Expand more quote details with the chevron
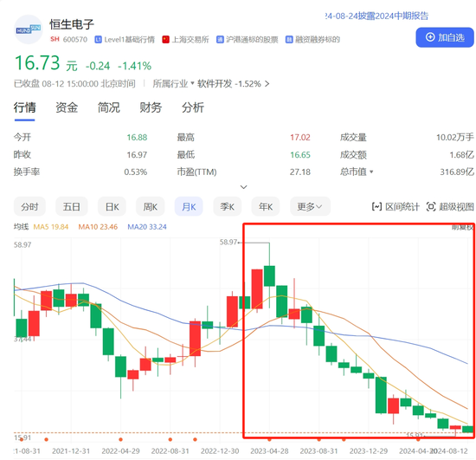The height and width of the screenshot is (460, 476). pos(243,187)
